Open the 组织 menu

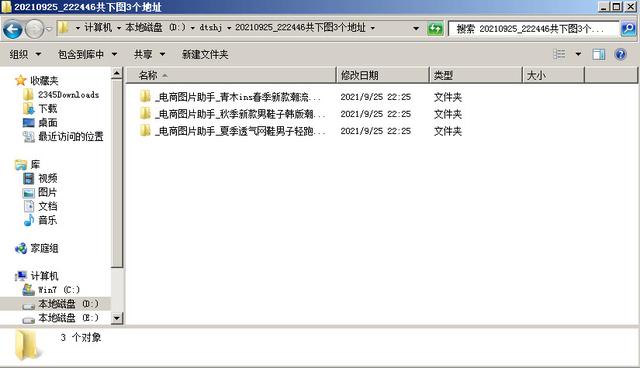25,54
